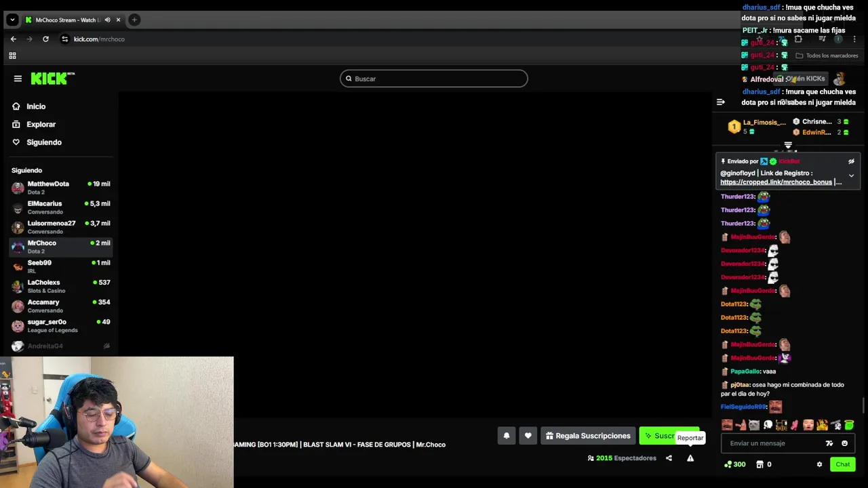Send the message with the Chat button

(842, 464)
